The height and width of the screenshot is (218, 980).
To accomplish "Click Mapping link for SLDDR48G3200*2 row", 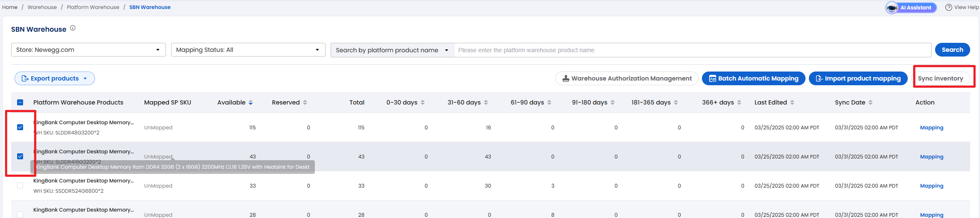I will click(932, 128).
